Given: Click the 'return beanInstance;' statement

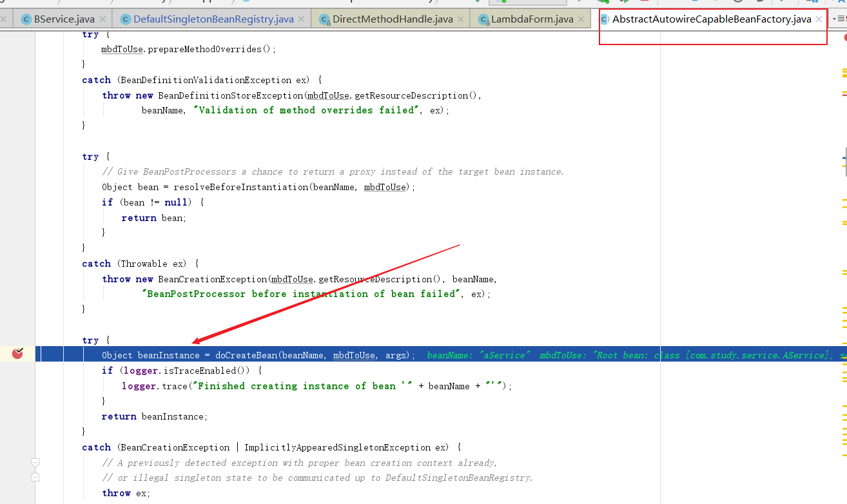Looking at the screenshot, I should [155, 416].
